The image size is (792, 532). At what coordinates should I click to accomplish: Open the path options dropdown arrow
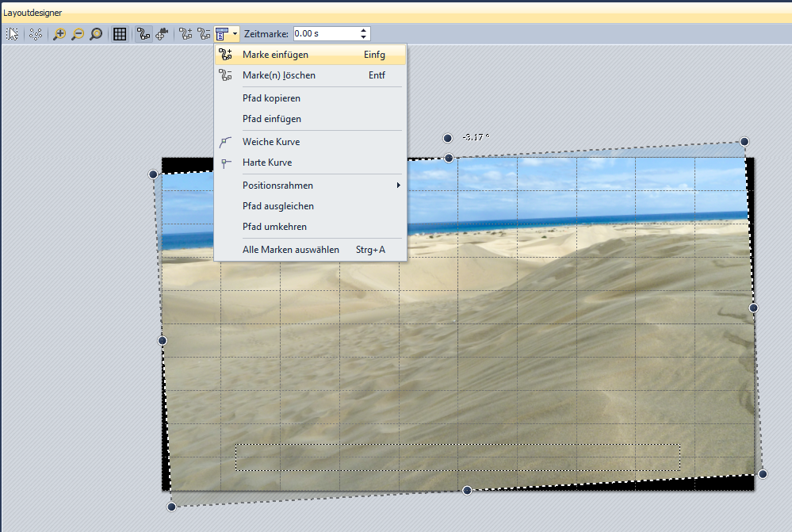[235, 34]
